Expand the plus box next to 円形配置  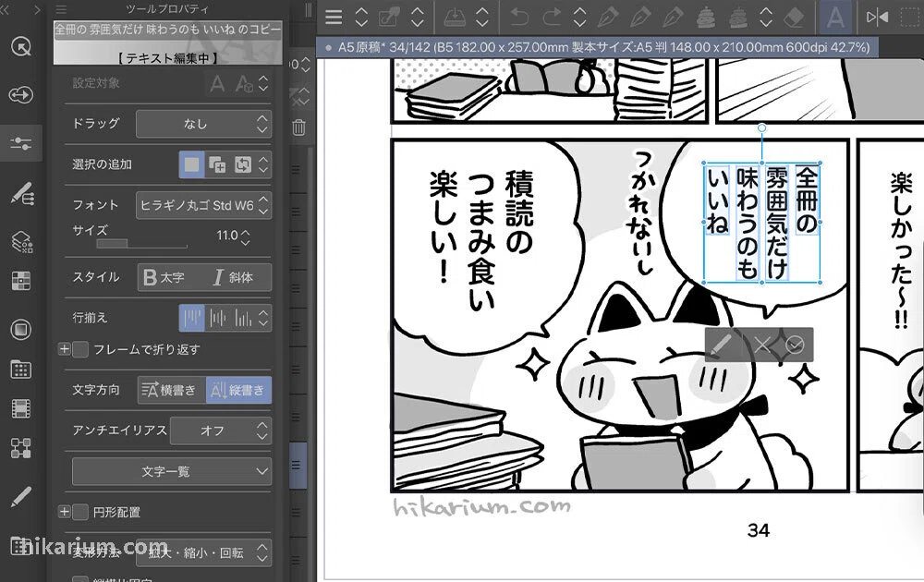pos(65,512)
